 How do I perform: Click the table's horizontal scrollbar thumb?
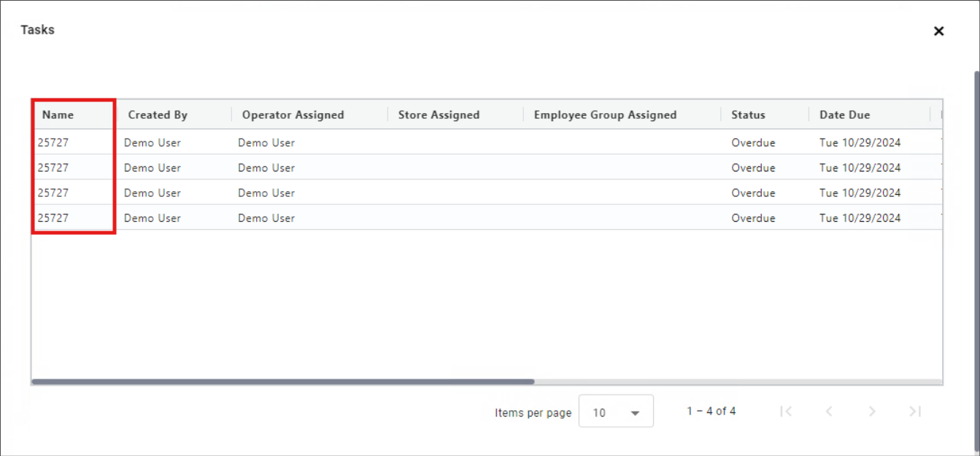(283, 382)
